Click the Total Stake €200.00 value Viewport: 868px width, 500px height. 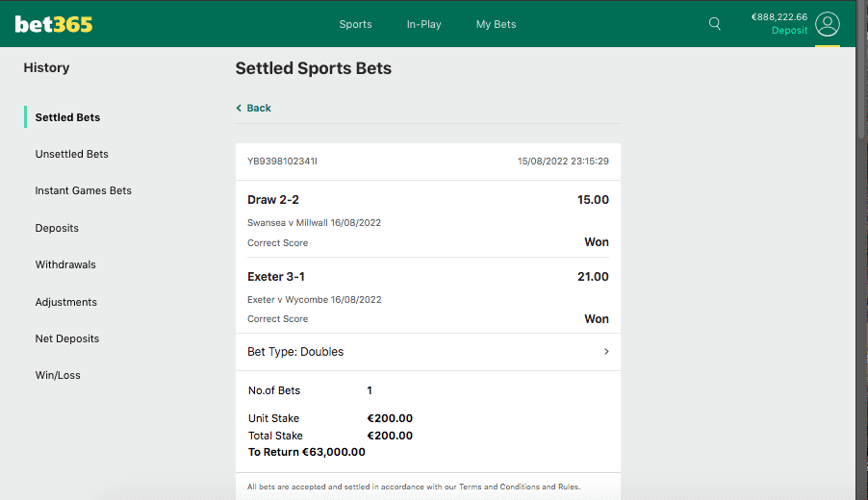[390, 436]
